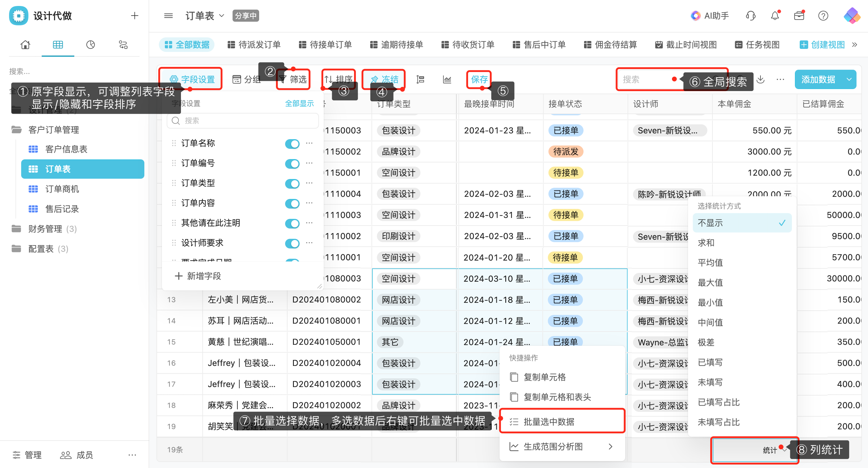
Task: Click 创建视图 button
Action: click(822, 44)
